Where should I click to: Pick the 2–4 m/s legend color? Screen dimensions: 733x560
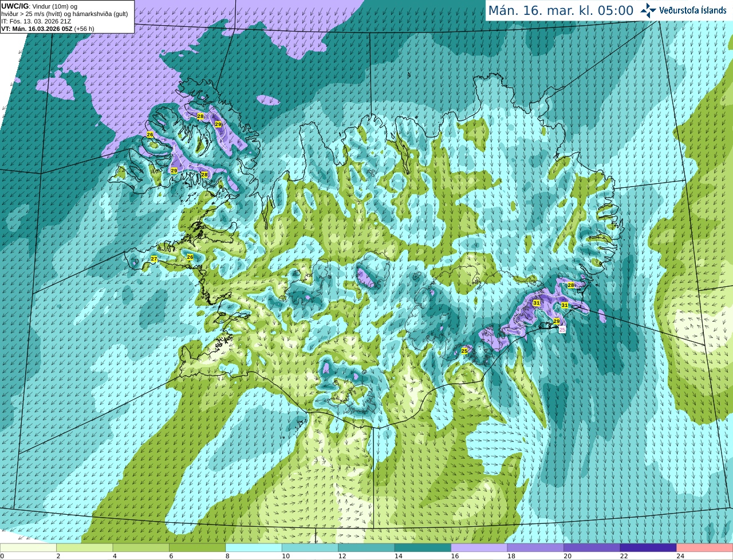85,547
